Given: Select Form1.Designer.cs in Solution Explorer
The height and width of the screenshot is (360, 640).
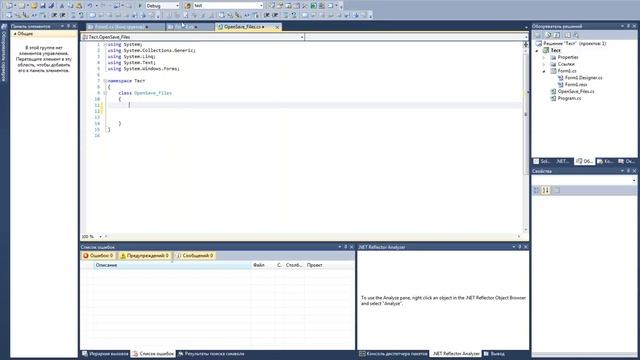Looking at the screenshot, I should 583,78.
